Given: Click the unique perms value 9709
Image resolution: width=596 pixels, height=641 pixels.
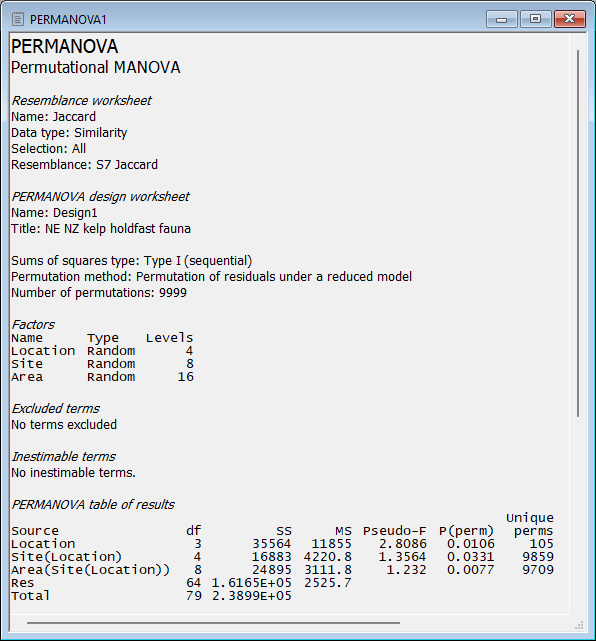Looking at the screenshot, I should coord(538,570).
